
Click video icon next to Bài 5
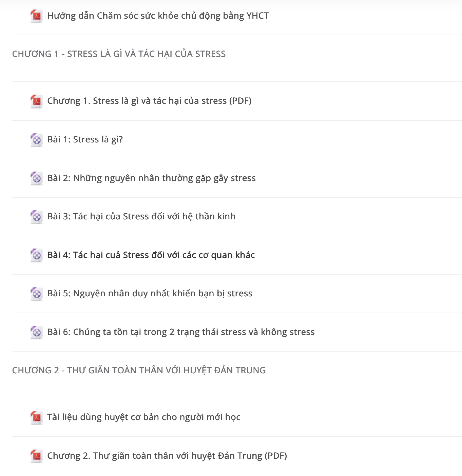coord(36,294)
